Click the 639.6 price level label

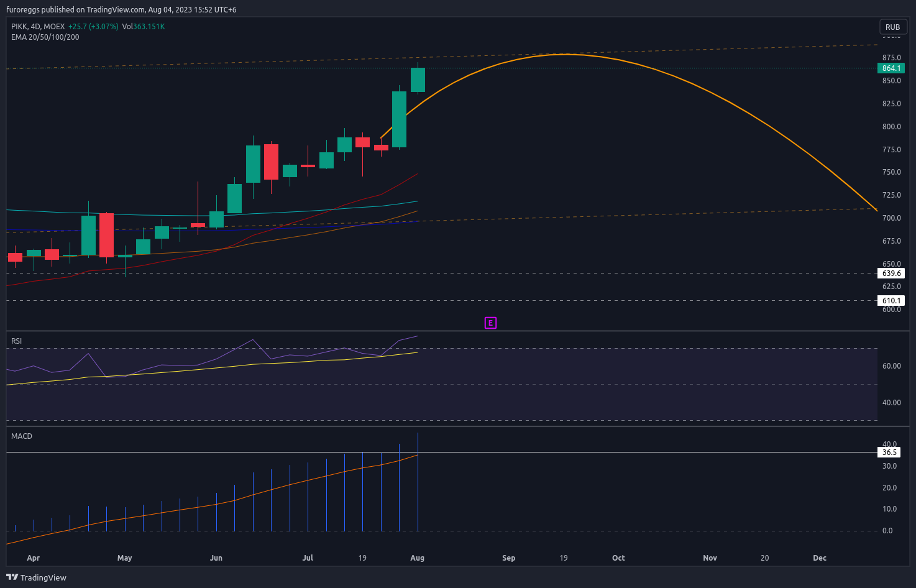click(891, 273)
